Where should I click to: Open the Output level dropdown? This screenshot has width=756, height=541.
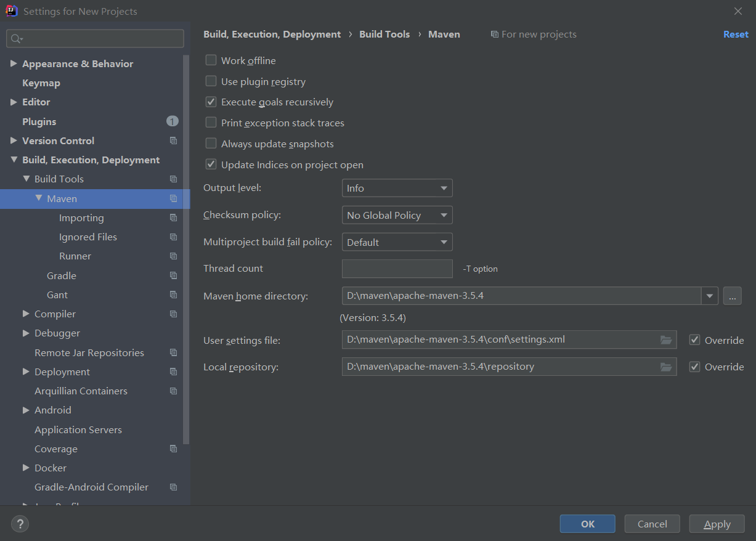pos(397,188)
